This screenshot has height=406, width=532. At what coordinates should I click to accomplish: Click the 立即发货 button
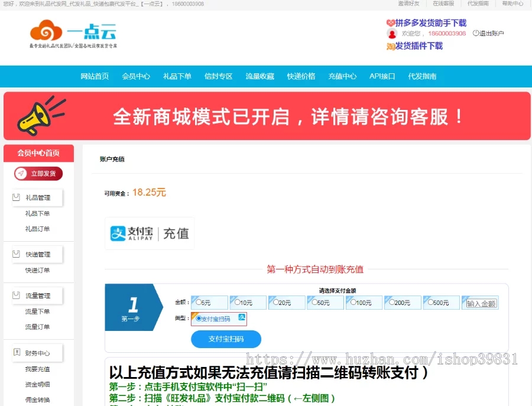[38, 173]
